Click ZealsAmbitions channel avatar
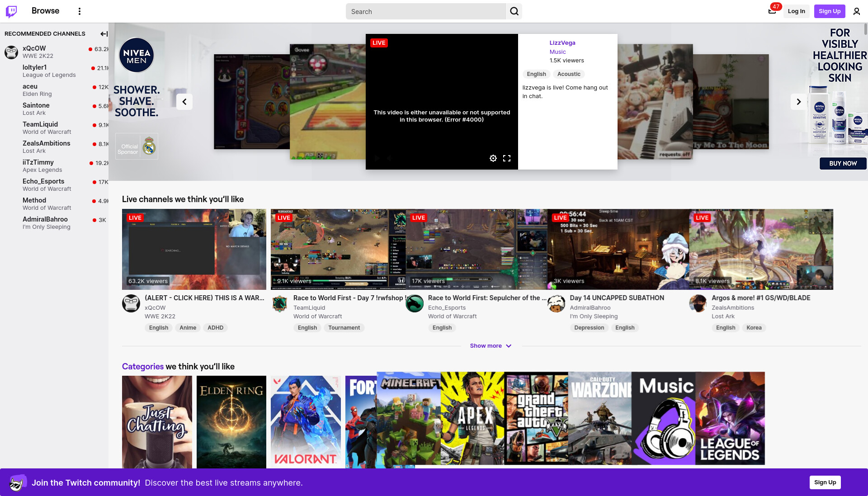 698,303
